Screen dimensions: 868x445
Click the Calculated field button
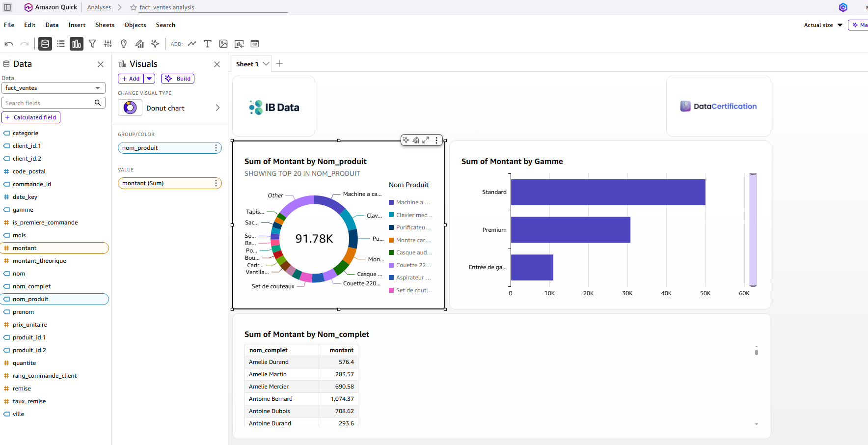pos(31,117)
